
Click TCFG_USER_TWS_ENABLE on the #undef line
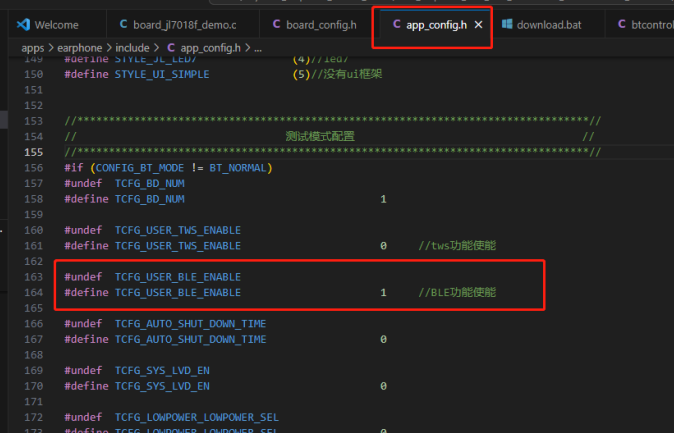178,230
